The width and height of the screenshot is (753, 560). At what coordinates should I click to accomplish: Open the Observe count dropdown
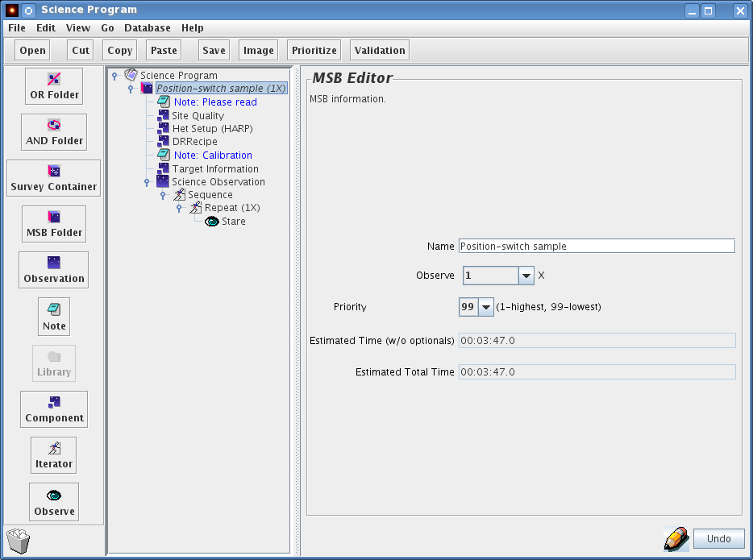point(526,276)
